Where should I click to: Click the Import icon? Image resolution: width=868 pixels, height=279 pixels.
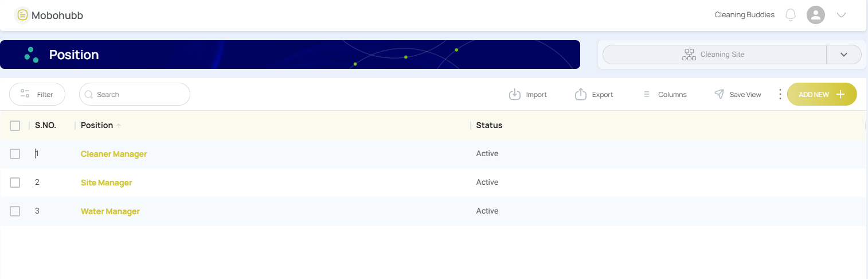[515, 94]
